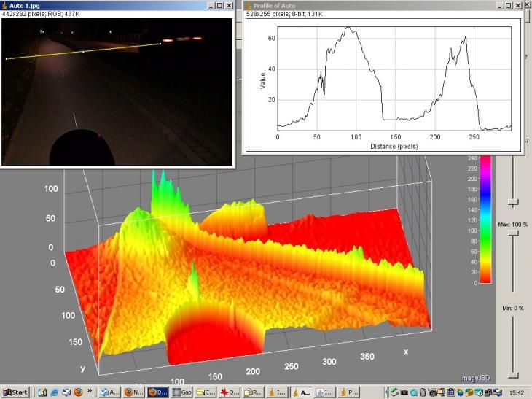This screenshot has width=532, height=399.
Task: Click the 'Profile of Auto' title bar
Action: [364, 5]
